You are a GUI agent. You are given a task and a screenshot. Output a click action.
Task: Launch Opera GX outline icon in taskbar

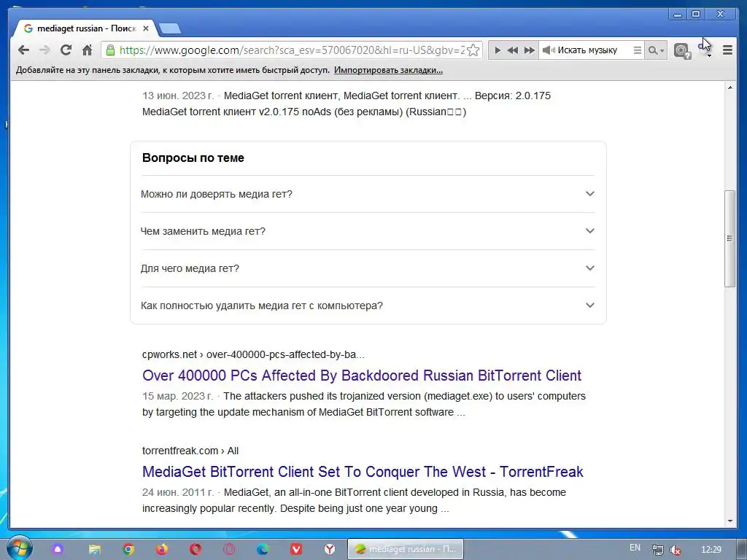click(229, 549)
